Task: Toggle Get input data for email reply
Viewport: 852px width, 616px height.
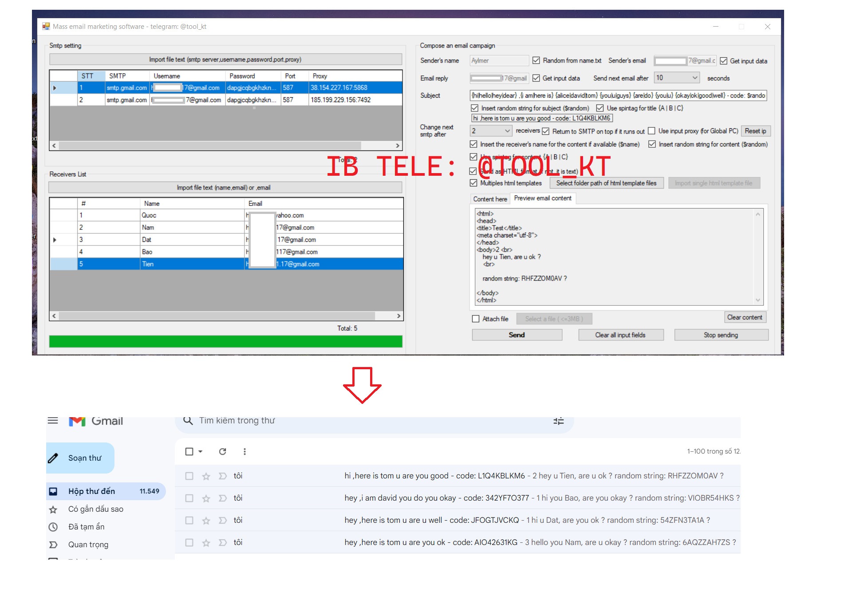Action: click(x=536, y=78)
